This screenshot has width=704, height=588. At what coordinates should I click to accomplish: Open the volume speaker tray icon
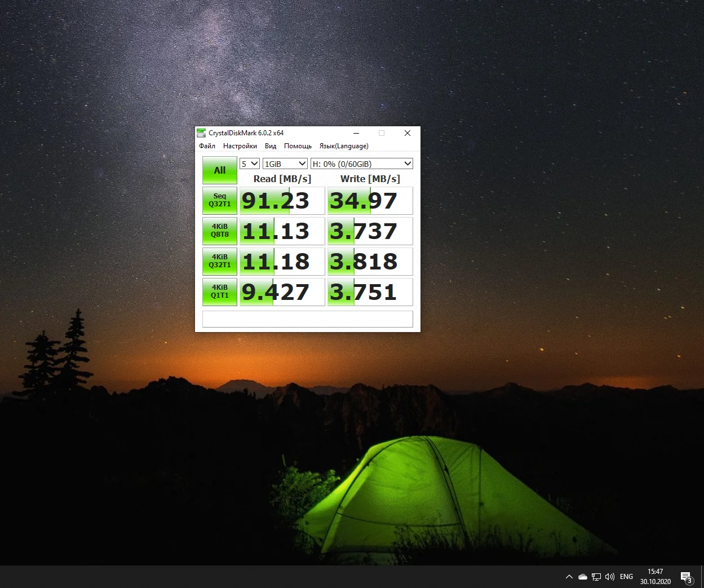pyautogui.click(x=610, y=577)
